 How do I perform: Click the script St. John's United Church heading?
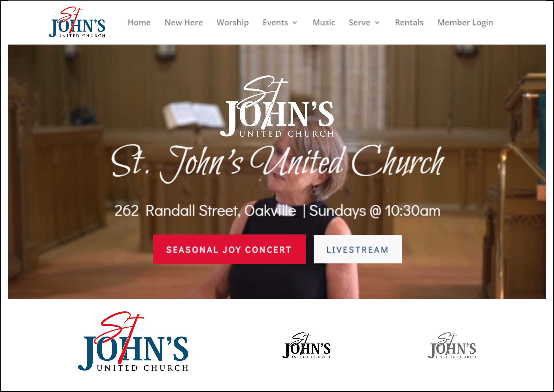[x=278, y=163]
